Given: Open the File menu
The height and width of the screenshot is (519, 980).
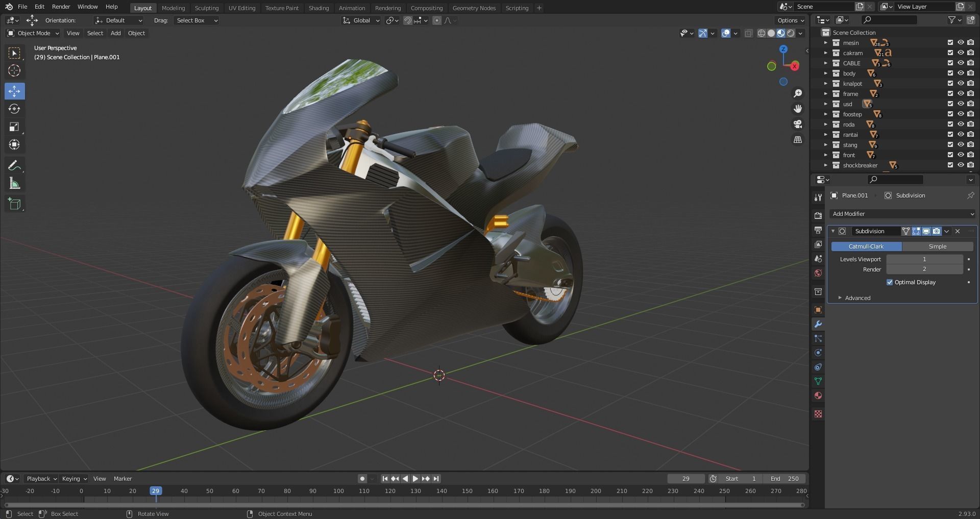Looking at the screenshot, I should 22,7.
